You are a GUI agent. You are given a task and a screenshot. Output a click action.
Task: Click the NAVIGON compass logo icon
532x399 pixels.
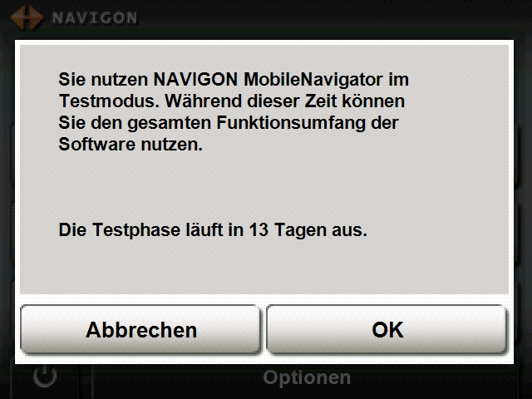click(27, 17)
